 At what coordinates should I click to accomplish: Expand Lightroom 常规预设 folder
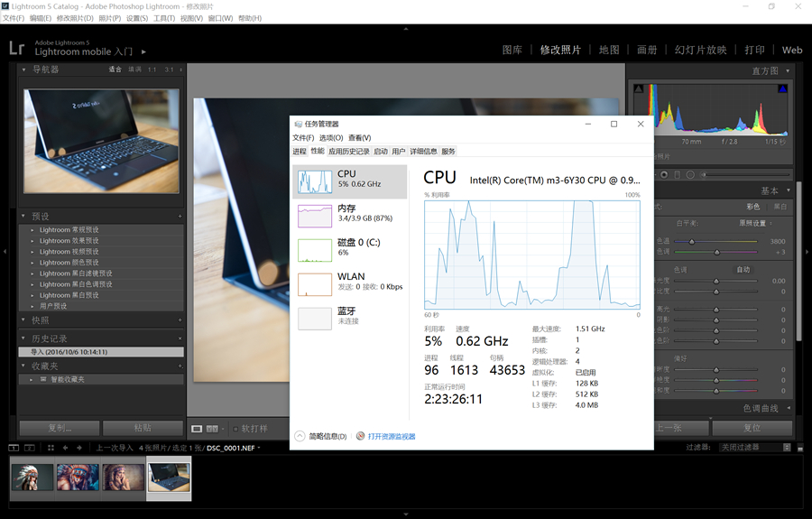coord(32,230)
